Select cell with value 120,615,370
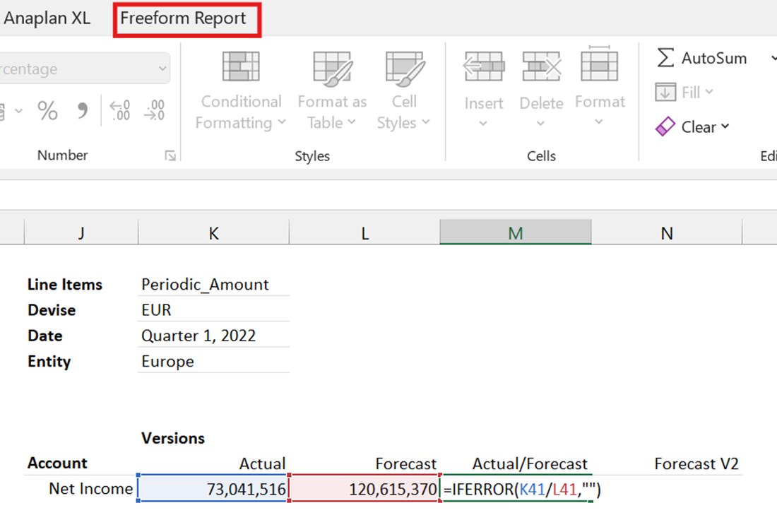Viewport: 777px width, 532px height. [x=364, y=489]
